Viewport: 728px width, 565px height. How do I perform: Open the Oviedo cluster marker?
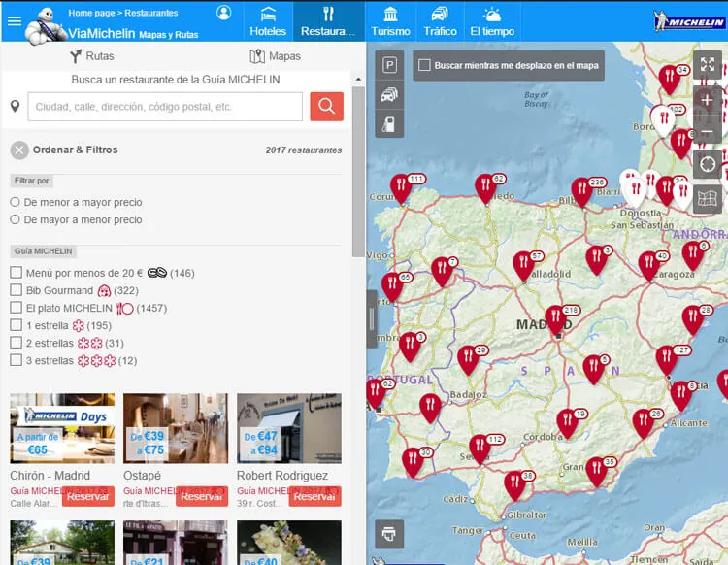485,188
